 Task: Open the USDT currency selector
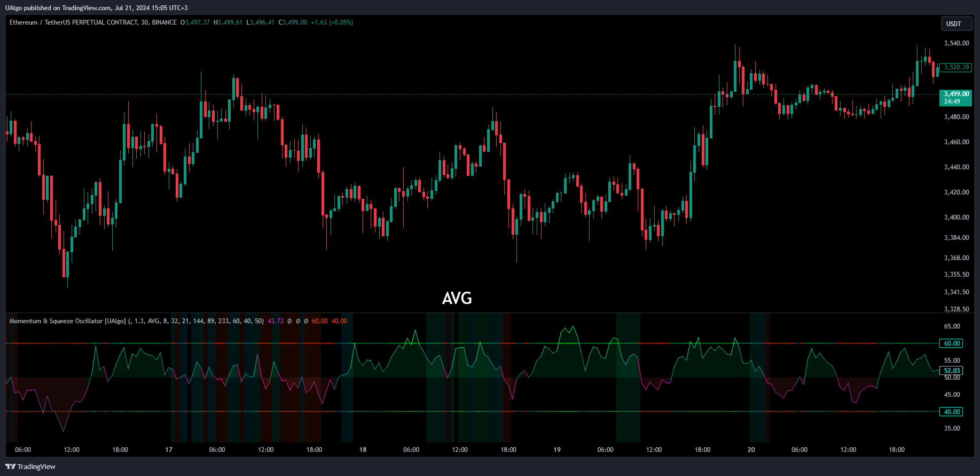(957, 24)
